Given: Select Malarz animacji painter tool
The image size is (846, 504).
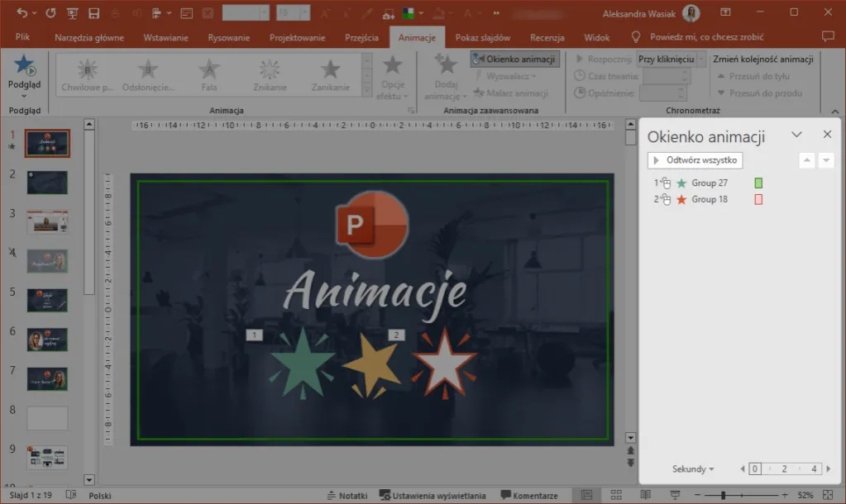Looking at the screenshot, I should 510,93.
